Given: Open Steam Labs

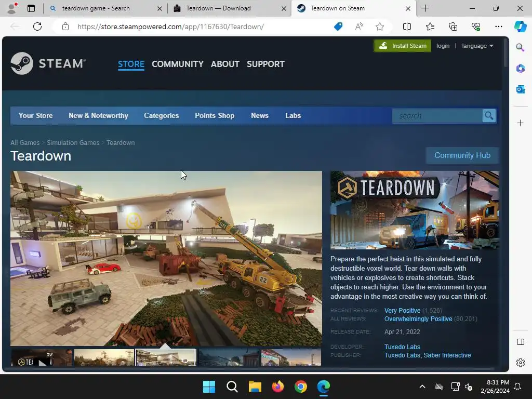Looking at the screenshot, I should click(293, 116).
